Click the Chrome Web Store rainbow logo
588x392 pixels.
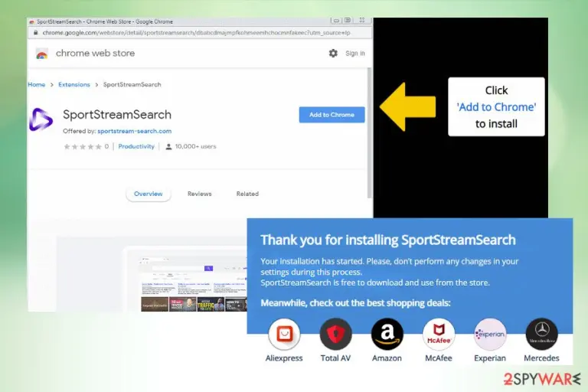point(41,54)
